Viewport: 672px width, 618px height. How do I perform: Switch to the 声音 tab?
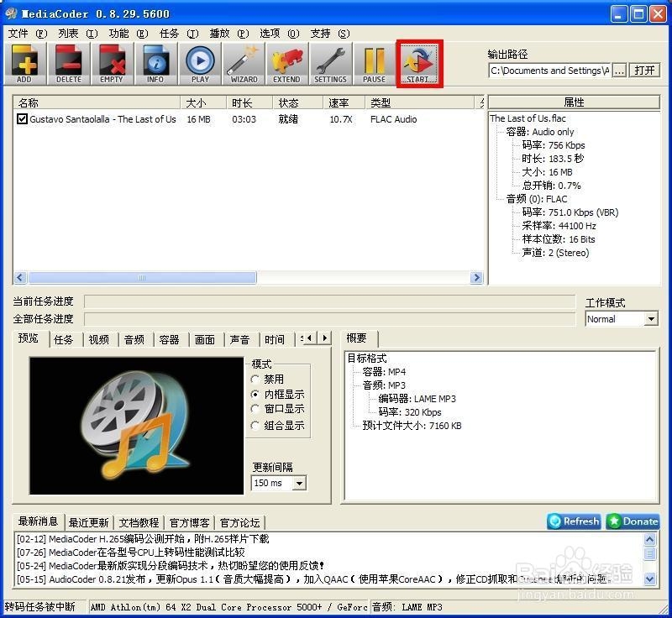239,340
